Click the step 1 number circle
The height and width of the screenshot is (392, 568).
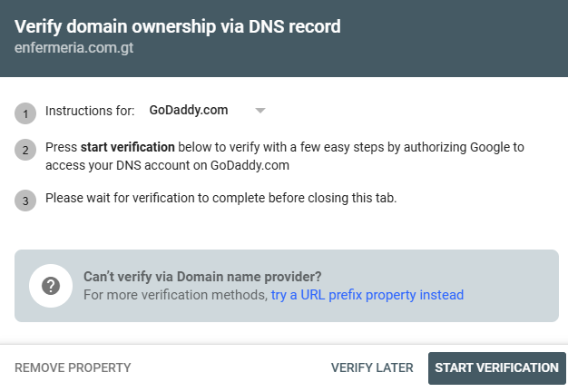tap(25, 113)
